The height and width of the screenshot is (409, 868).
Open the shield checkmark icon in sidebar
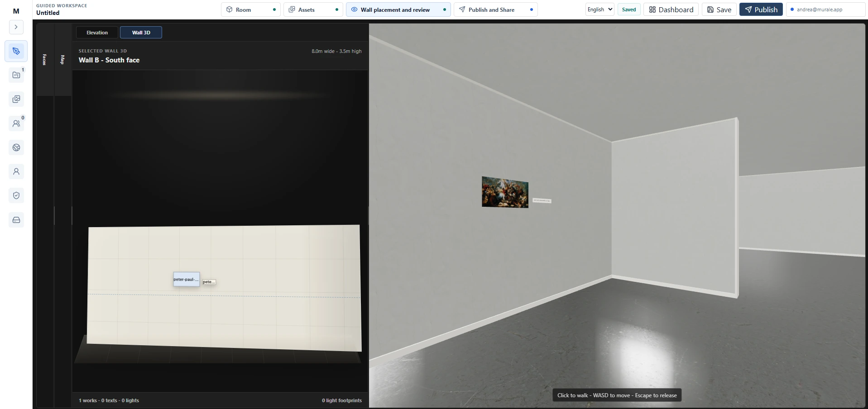pos(16,195)
